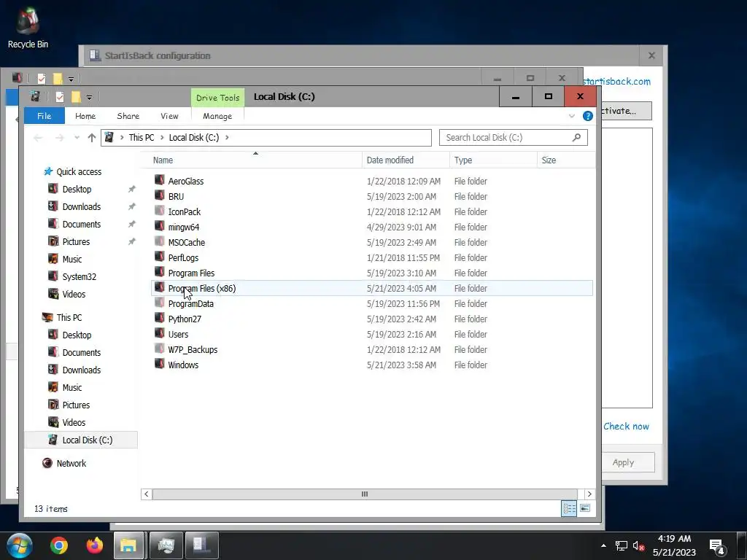
Task: Click the search magnifier icon
Action: tap(576, 137)
